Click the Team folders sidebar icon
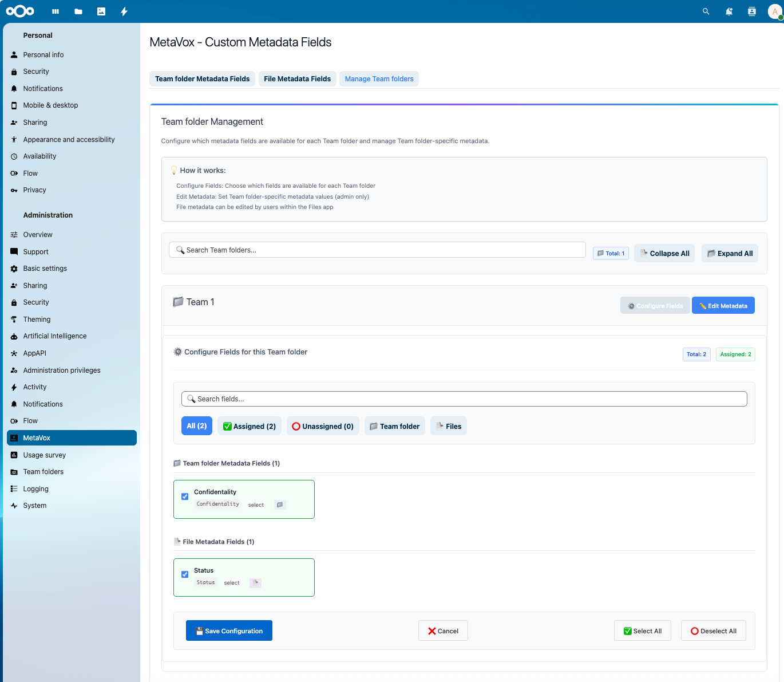Screen dimensions: 784x682 [14, 472]
